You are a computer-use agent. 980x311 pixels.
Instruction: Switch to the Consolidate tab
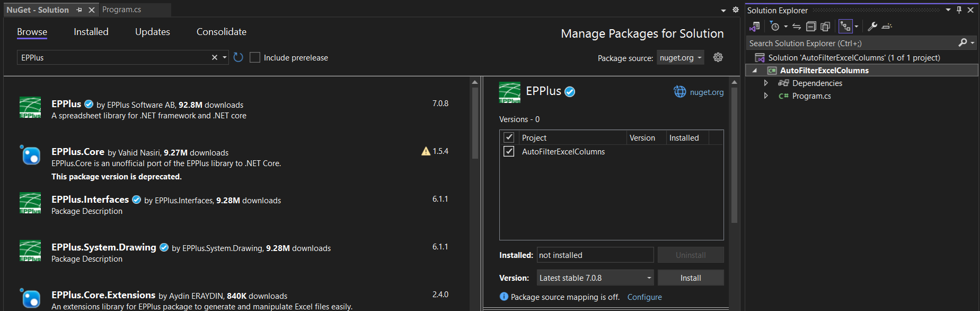(222, 32)
